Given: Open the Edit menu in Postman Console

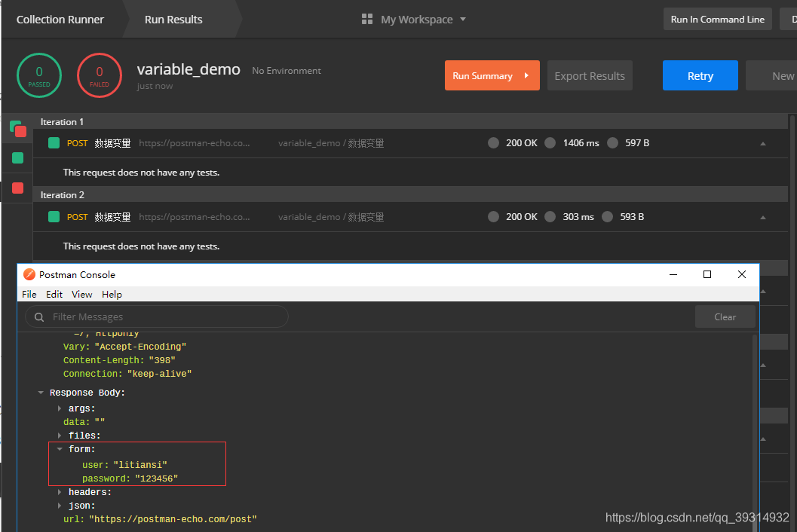Looking at the screenshot, I should click(54, 294).
